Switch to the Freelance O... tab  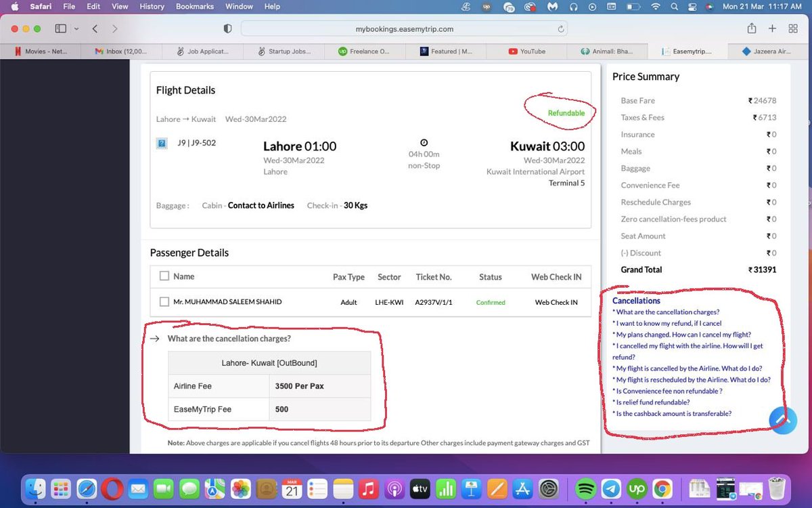tap(363, 51)
